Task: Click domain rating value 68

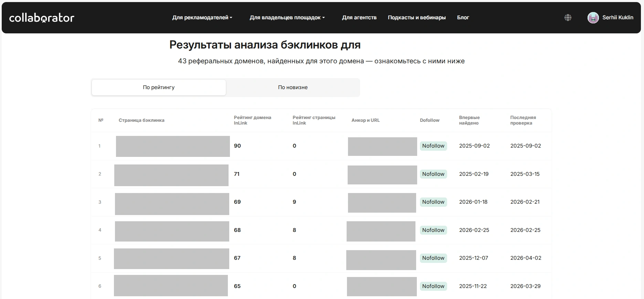Action: click(237, 230)
